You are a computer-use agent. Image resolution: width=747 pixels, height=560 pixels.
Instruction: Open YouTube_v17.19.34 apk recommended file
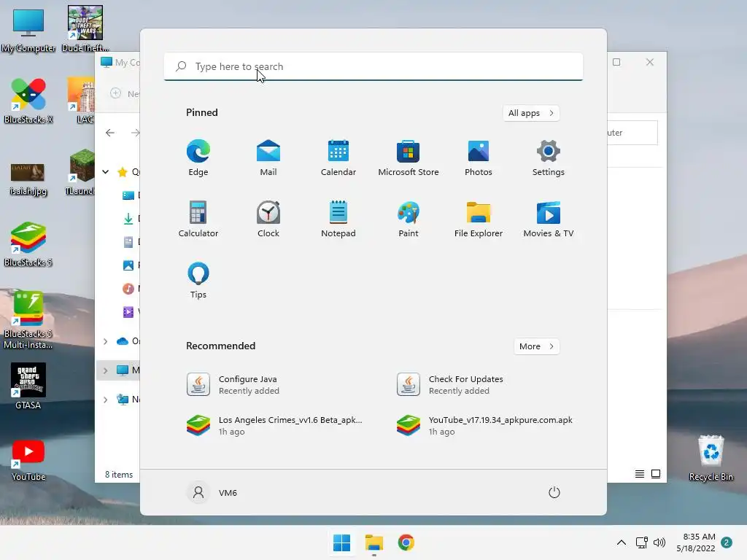tap(486, 425)
